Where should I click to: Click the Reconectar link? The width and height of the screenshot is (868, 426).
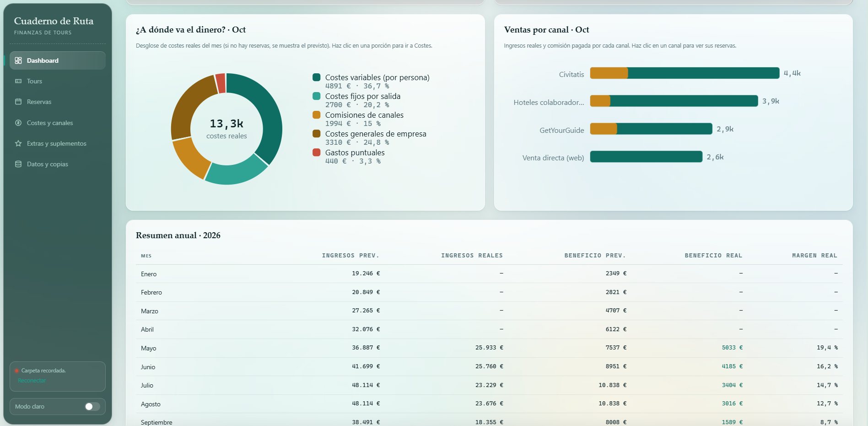[x=32, y=381]
